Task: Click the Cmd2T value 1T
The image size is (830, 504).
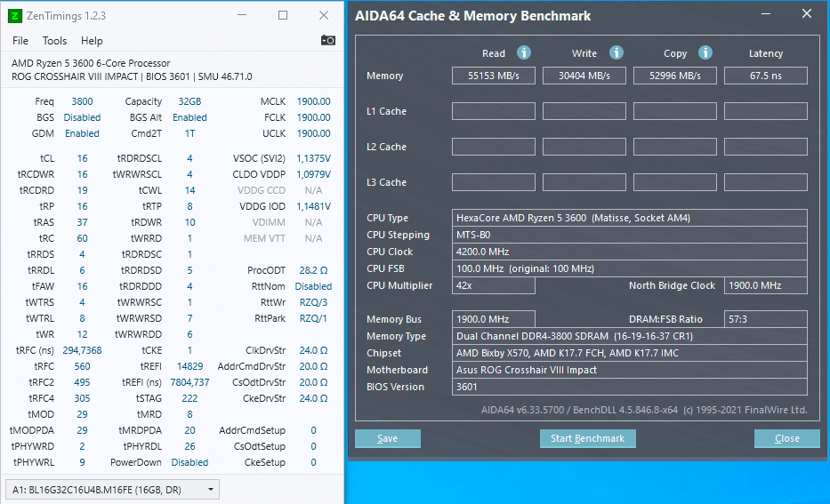Action: pyautogui.click(x=189, y=133)
